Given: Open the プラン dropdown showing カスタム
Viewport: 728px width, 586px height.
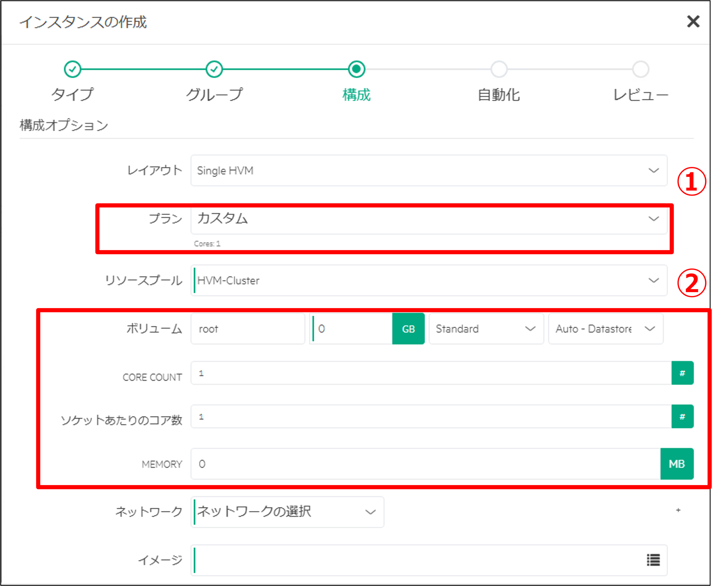Looking at the screenshot, I should click(x=429, y=219).
